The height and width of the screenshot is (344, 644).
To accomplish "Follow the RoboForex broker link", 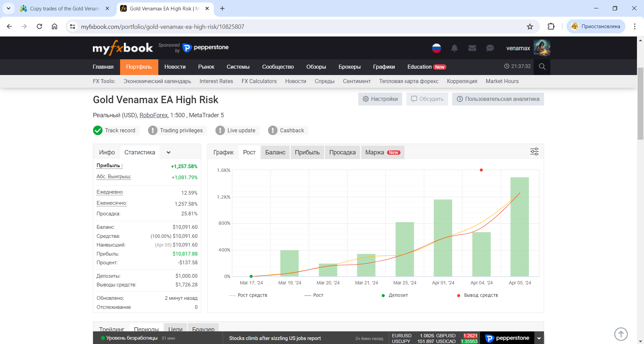I will point(154,115).
